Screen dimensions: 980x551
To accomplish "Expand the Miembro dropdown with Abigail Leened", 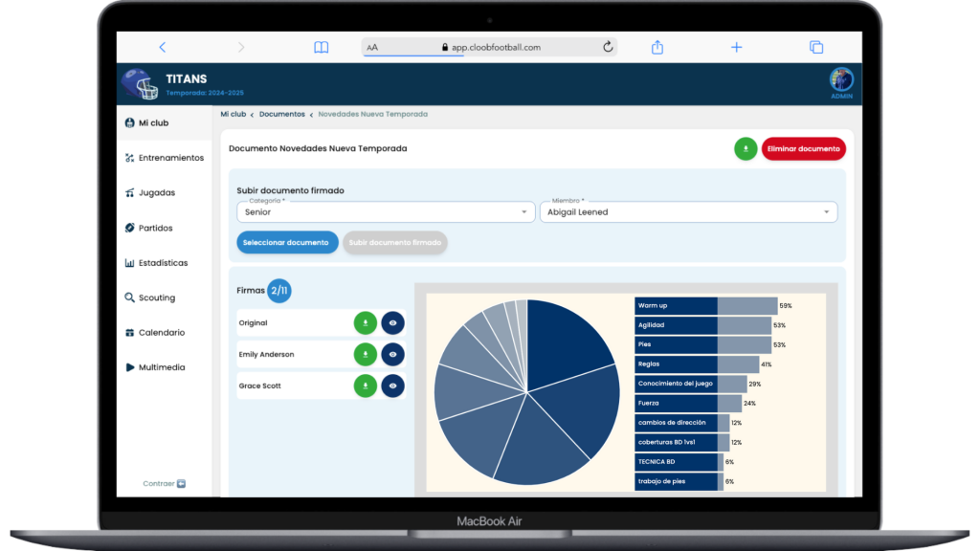I will (x=688, y=212).
